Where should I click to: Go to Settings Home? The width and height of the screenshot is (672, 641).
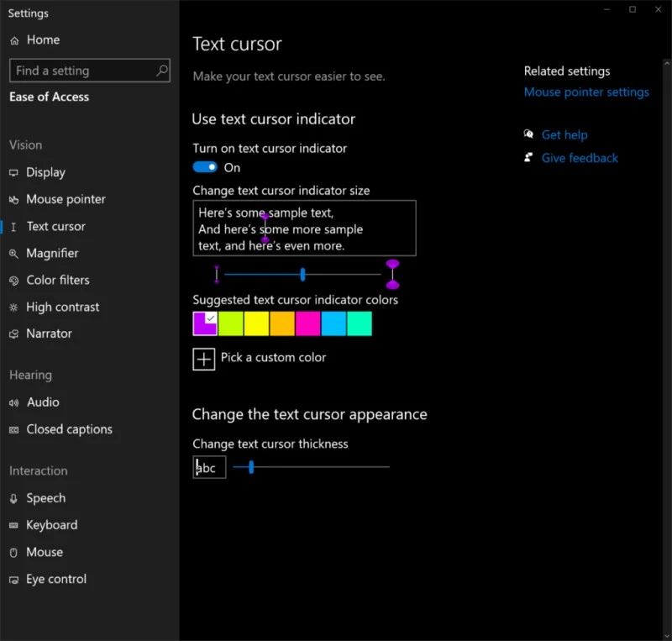pyautogui.click(x=40, y=39)
